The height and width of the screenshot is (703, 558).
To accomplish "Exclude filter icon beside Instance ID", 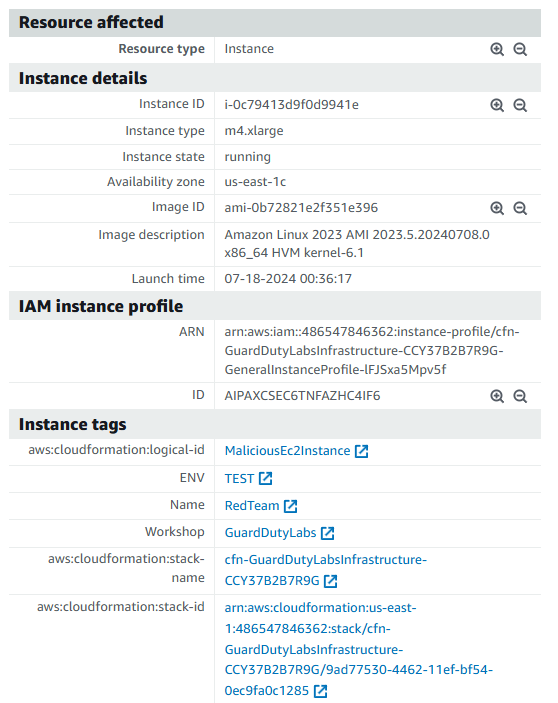I will click(520, 105).
